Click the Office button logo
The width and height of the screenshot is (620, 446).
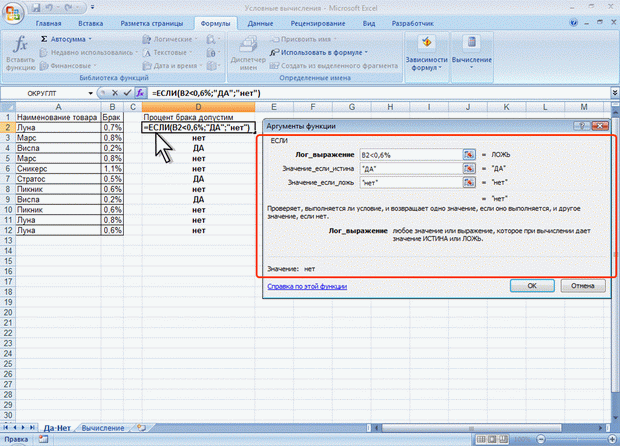(x=13, y=13)
